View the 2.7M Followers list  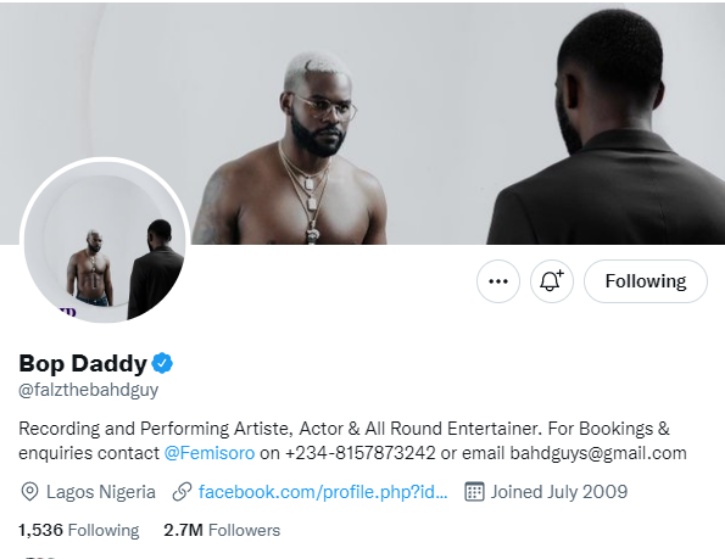click(x=221, y=530)
